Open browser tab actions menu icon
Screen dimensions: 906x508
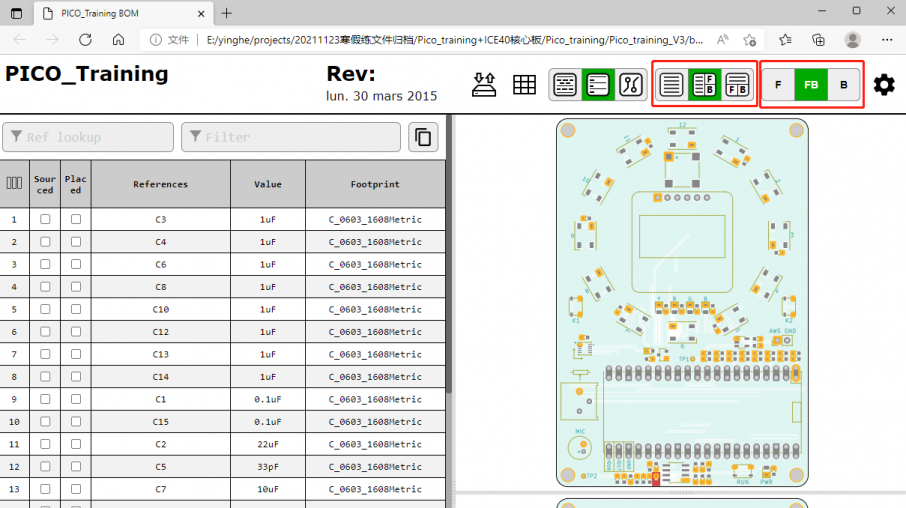coord(16,13)
